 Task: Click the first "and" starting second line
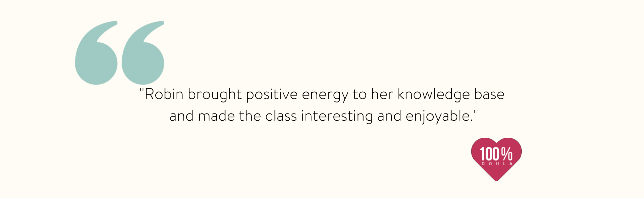[x=181, y=116]
